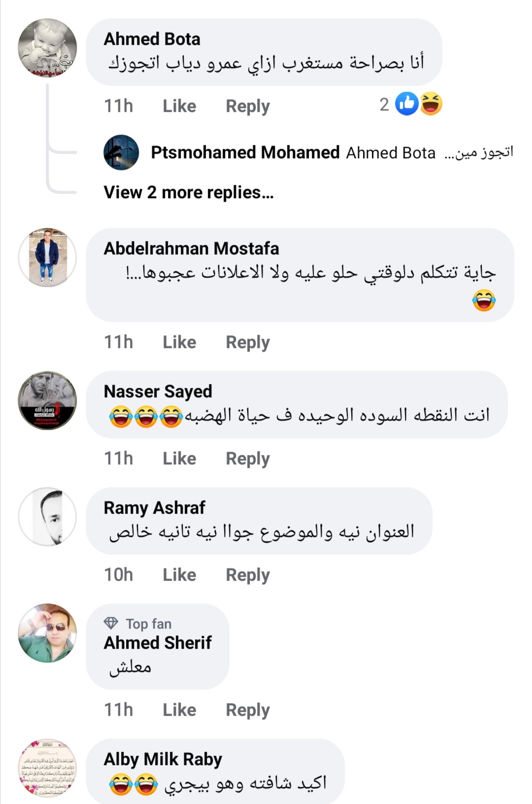Click the laughing reaction icon on Ahmed Bota's comment
The height and width of the screenshot is (804, 532).
pyautogui.click(x=431, y=104)
